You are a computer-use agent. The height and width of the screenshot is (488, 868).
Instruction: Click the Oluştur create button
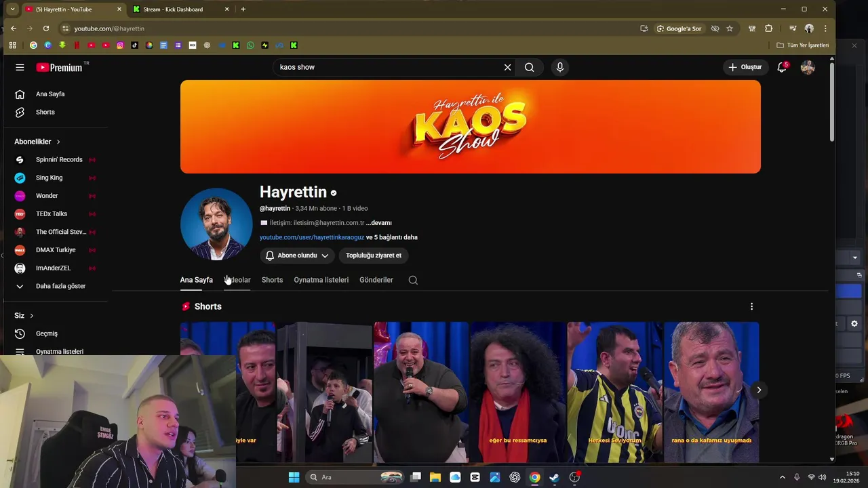(745, 67)
